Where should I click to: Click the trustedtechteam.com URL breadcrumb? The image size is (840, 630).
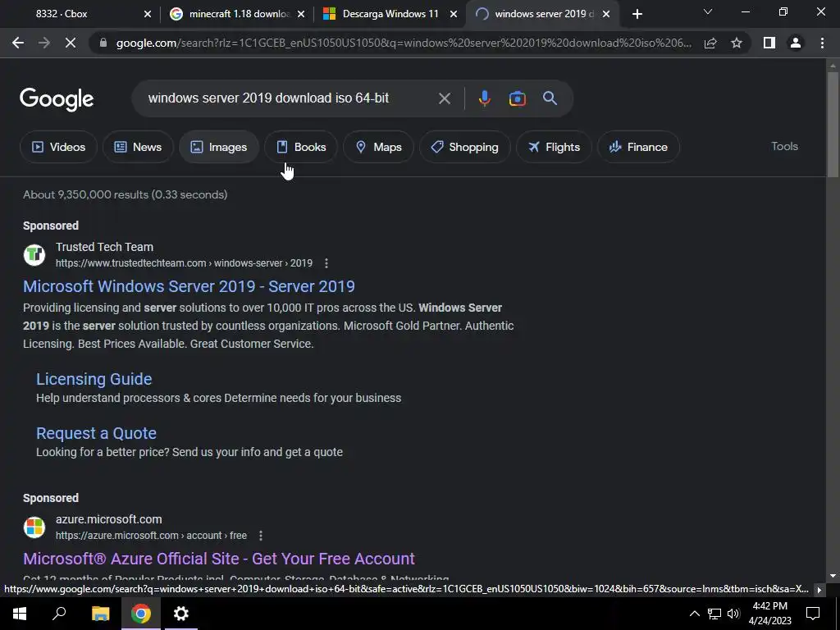pos(184,263)
